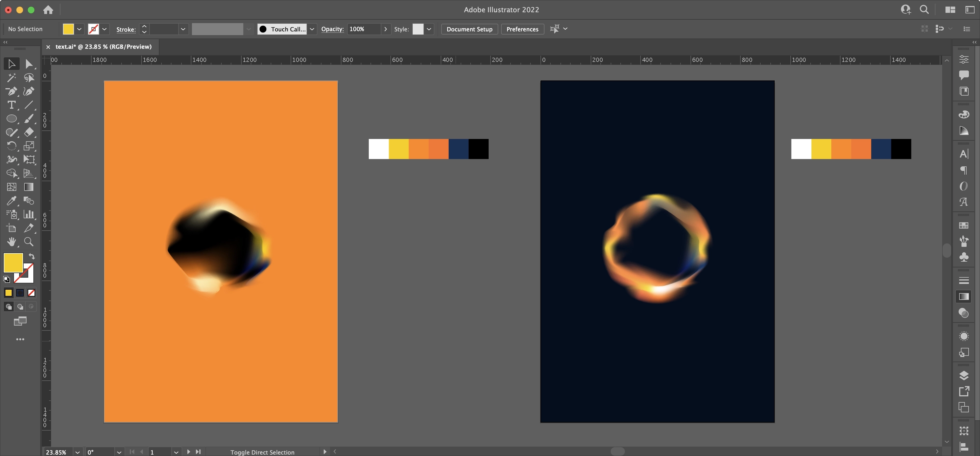Image resolution: width=980 pixels, height=456 pixels.
Task: Open the zoom level dropdown
Action: (78, 452)
